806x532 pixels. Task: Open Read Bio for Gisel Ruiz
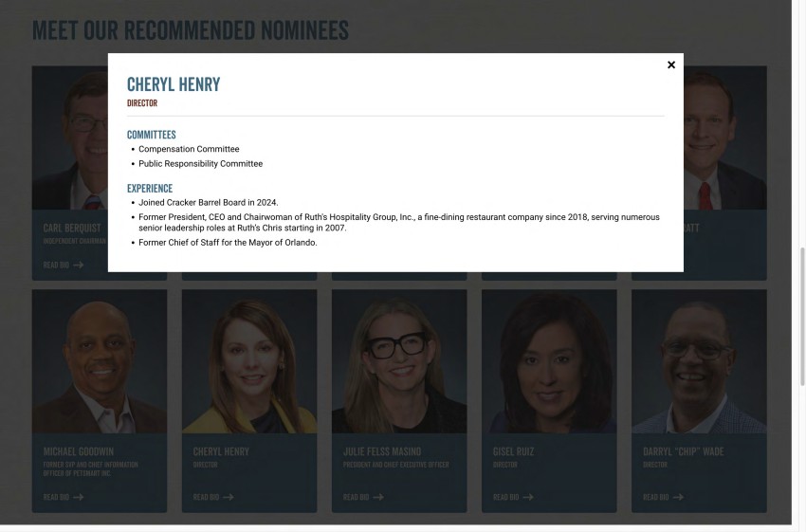coord(514,497)
